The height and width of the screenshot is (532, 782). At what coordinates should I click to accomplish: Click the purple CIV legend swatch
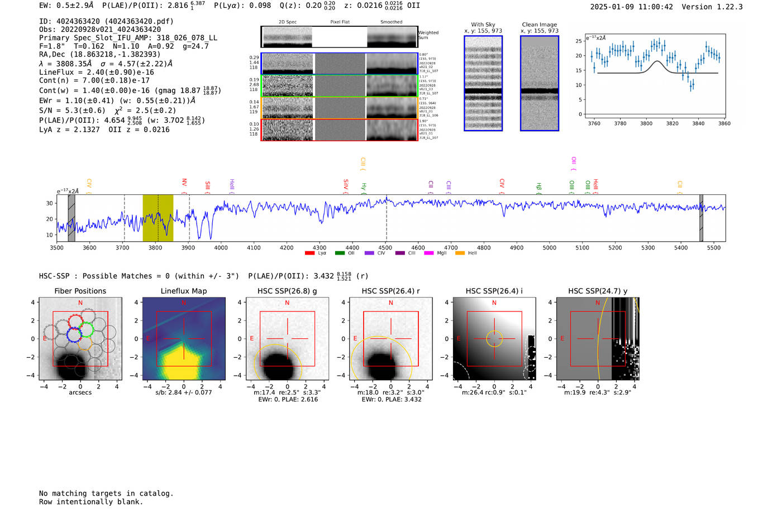tap(369, 253)
